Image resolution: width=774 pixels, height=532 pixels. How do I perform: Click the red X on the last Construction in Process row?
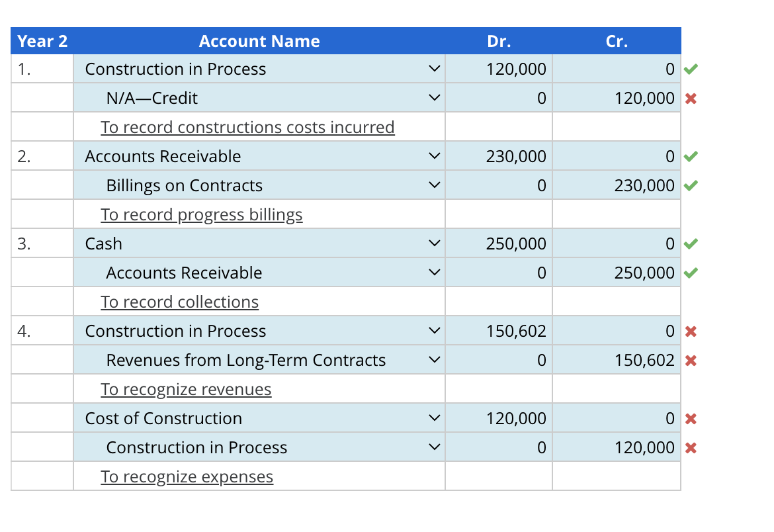click(690, 447)
